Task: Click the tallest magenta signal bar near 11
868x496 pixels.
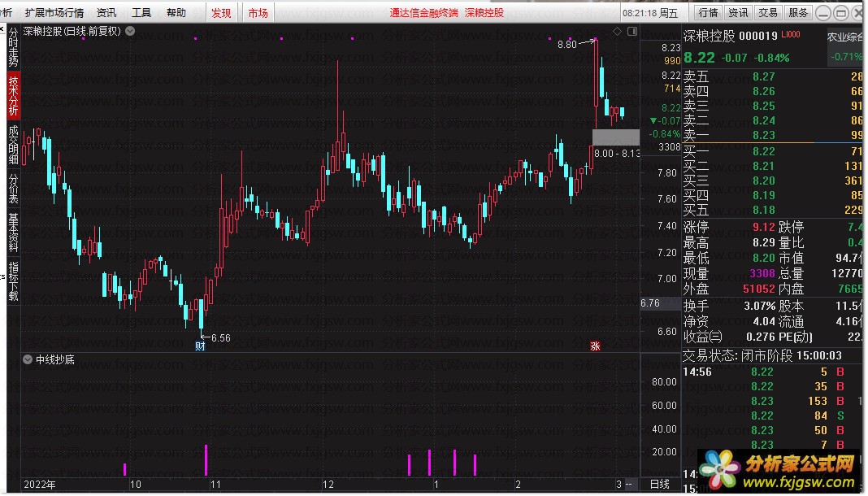Action: click(206, 460)
